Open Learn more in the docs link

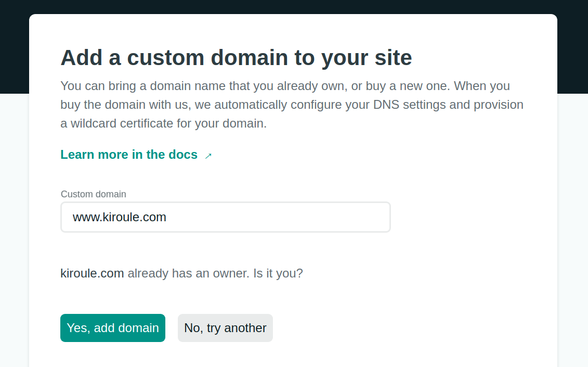(x=129, y=155)
